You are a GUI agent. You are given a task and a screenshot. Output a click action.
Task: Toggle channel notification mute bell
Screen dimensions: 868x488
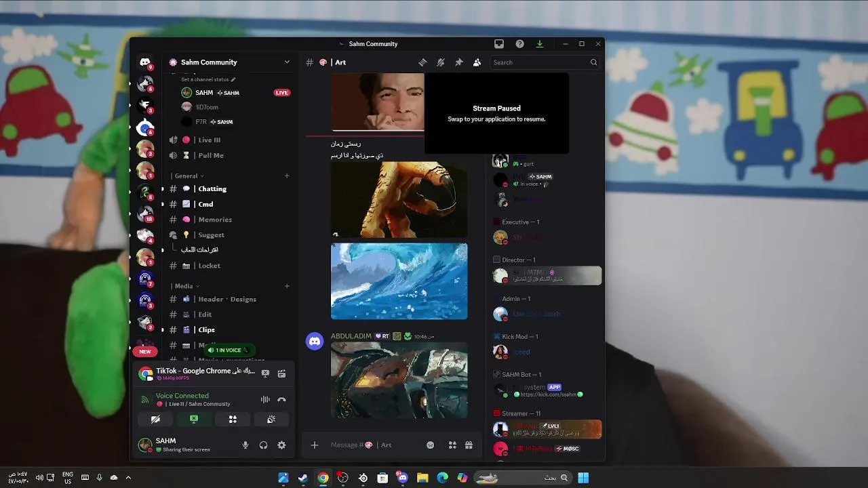point(441,62)
